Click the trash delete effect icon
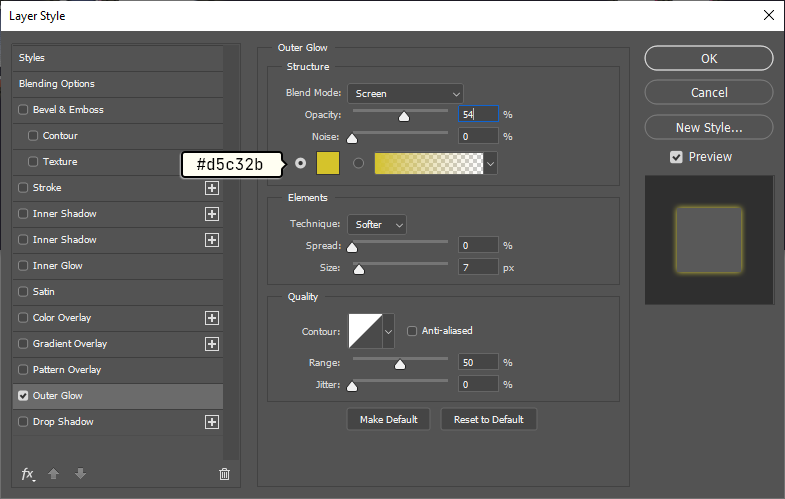This screenshot has width=785, height=499. tap(224, 474)
